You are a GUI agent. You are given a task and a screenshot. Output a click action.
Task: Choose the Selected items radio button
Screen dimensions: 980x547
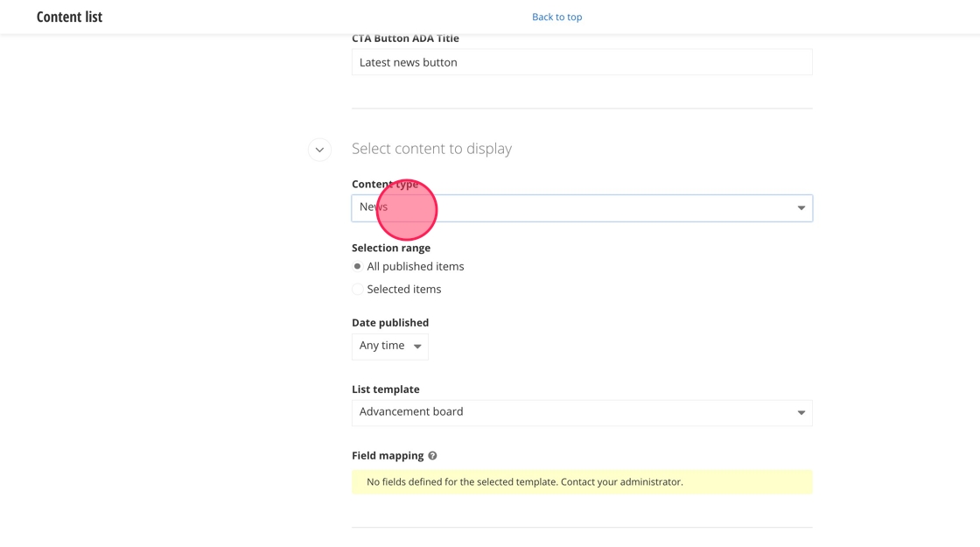358,289
